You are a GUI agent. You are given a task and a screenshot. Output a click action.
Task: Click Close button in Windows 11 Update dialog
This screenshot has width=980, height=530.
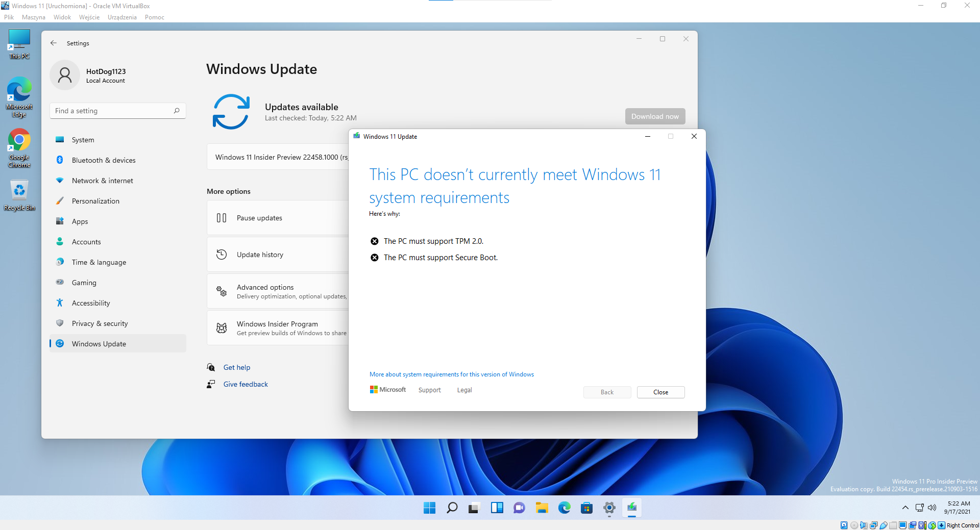(x=660, y=392)
